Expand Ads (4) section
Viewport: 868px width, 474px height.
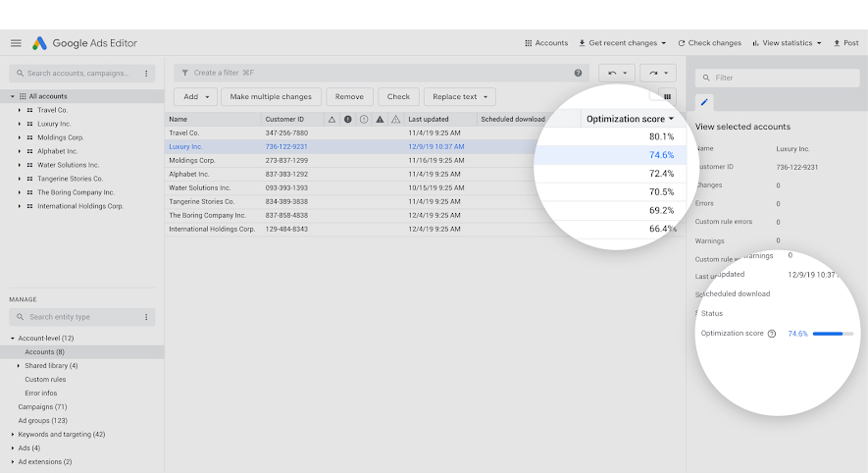[12, 448]
